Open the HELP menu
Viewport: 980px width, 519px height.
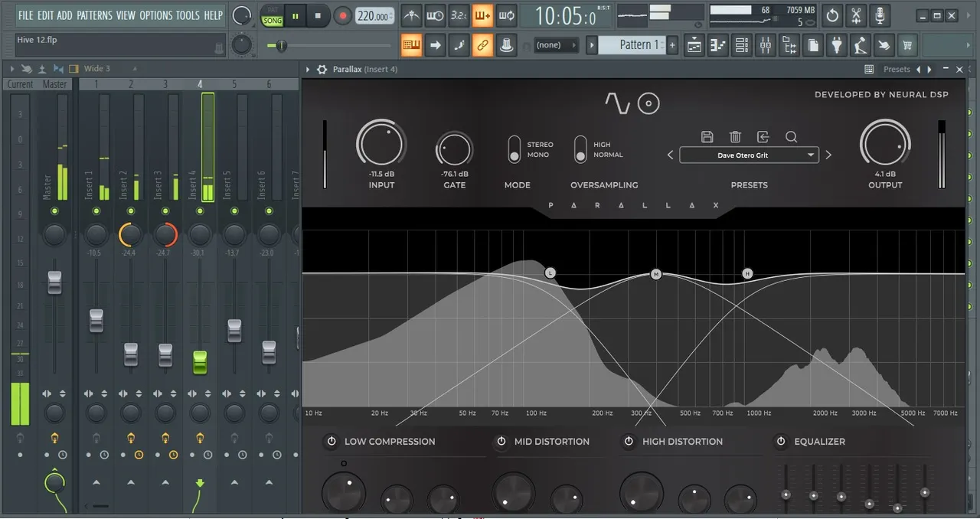pyautogui.click(x=214, y=15)
